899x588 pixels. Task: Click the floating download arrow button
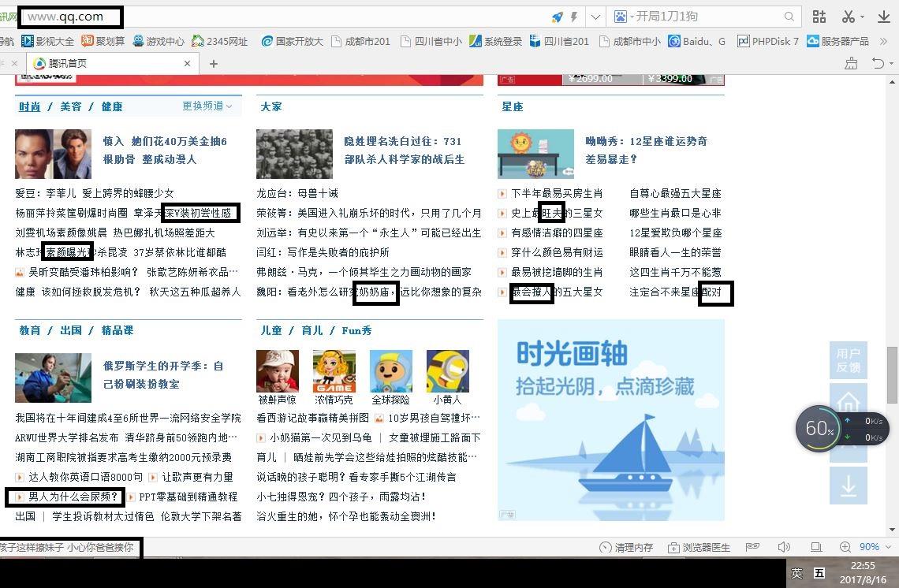[x=848, y=486]
